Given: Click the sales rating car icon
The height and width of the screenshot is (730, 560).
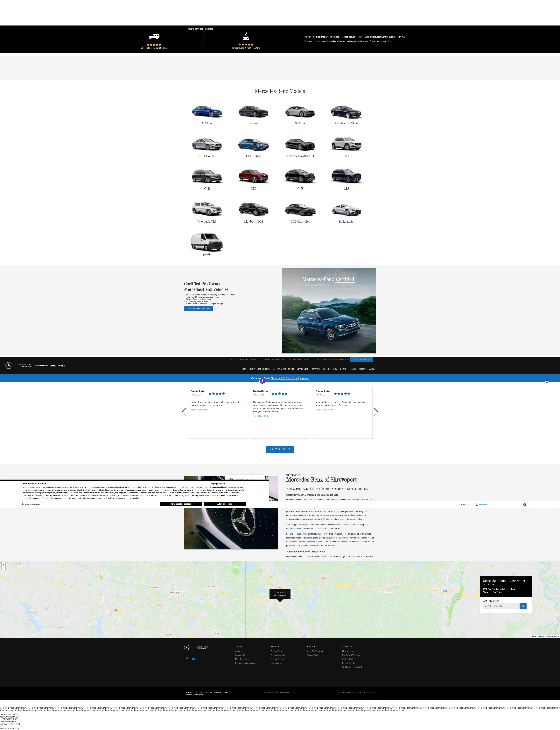Looking at the screenshot, I should point(154,37).
